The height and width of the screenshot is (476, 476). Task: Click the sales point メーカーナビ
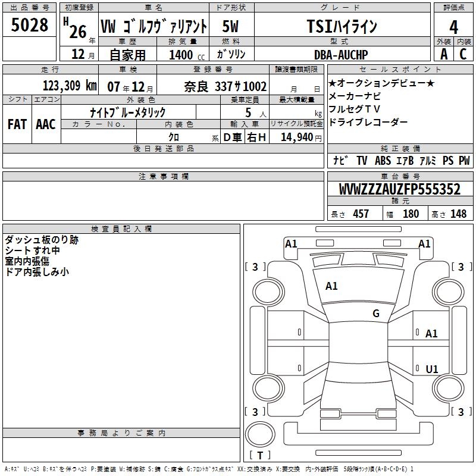[355, 96]
